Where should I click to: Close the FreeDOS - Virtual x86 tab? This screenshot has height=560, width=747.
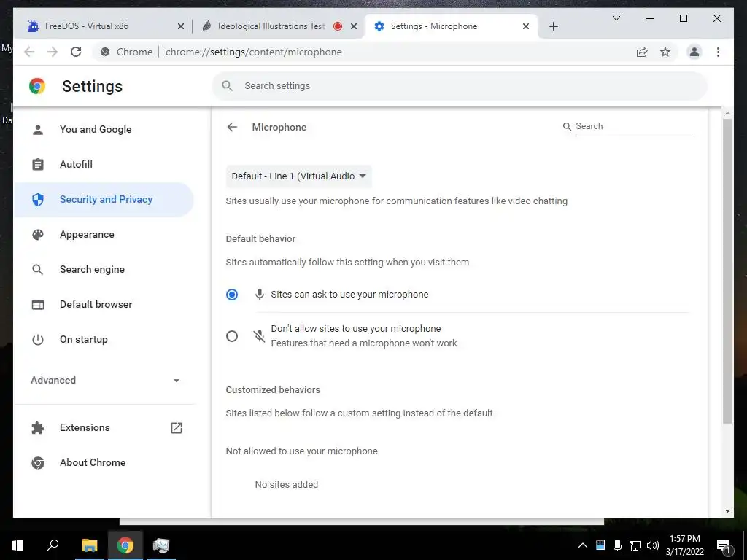181,26
